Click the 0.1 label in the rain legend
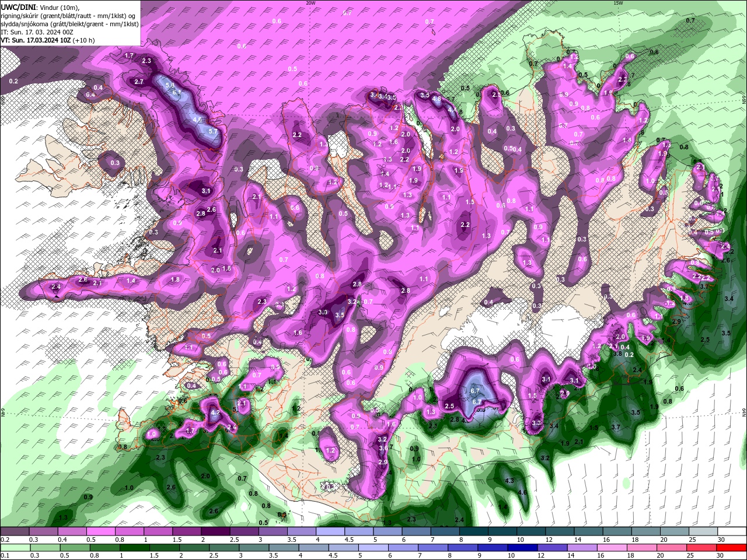This screenshot has width=747, height=560. (x=4, y=556)
